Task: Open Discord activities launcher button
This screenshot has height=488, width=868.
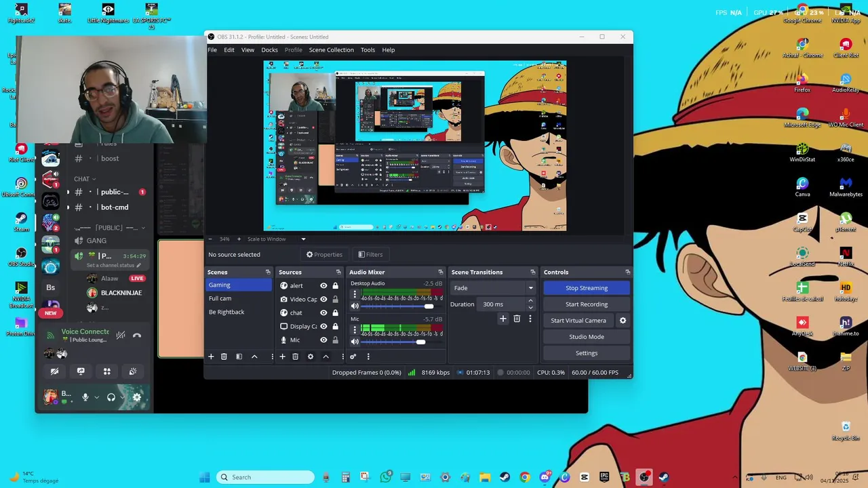Action: (x=106, y=371)
